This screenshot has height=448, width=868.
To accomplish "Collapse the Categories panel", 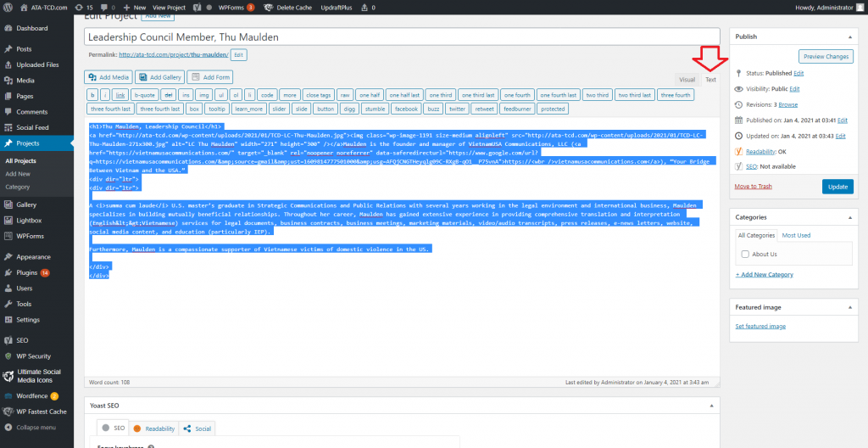I will pyautogui.click(x=851, y=217).
